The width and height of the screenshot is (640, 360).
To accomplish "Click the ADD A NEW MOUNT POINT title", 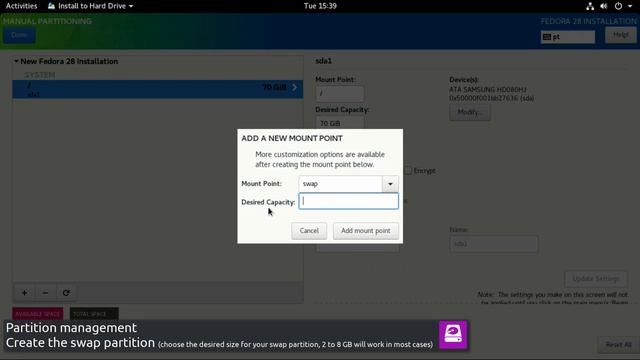I will (x=292, y=139).
